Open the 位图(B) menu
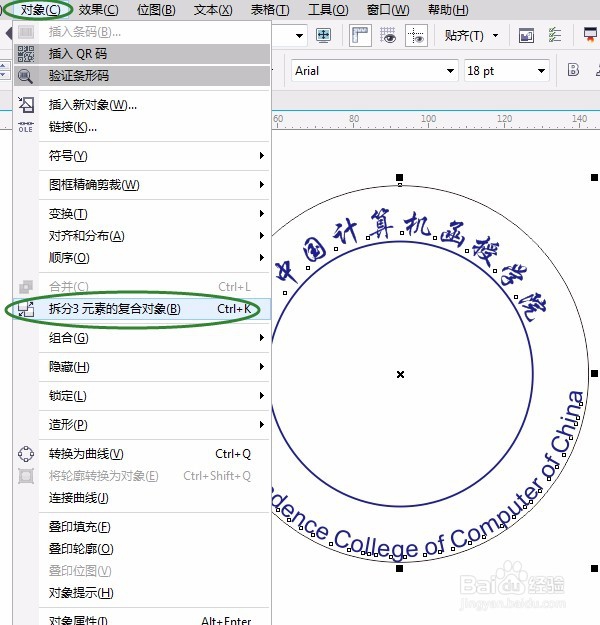 (156, 10)
